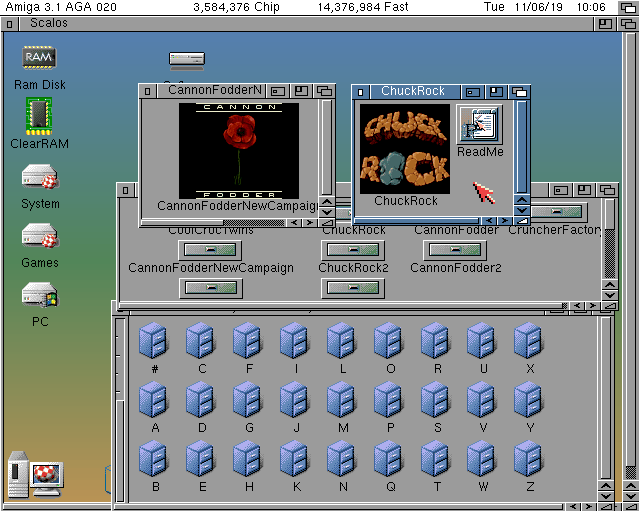This screenshot has width=639, height=511.
Task: Open the H drawer folder
Action: (x=247, y=458)
